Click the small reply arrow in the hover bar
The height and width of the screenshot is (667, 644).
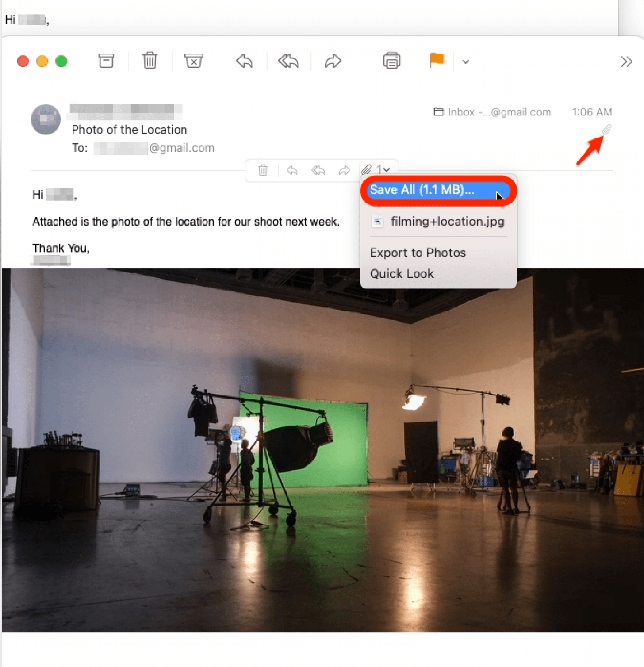(x=292, y=170)
